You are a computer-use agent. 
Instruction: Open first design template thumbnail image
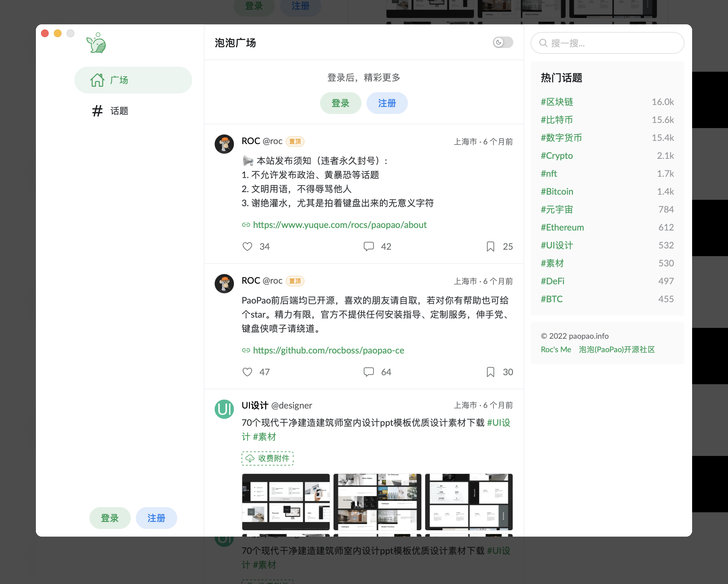click(286, 502)
